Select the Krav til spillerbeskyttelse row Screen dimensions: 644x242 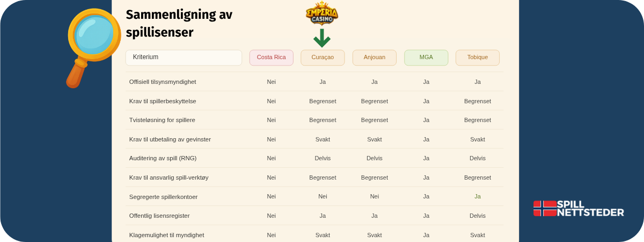(x=314, y=101)
